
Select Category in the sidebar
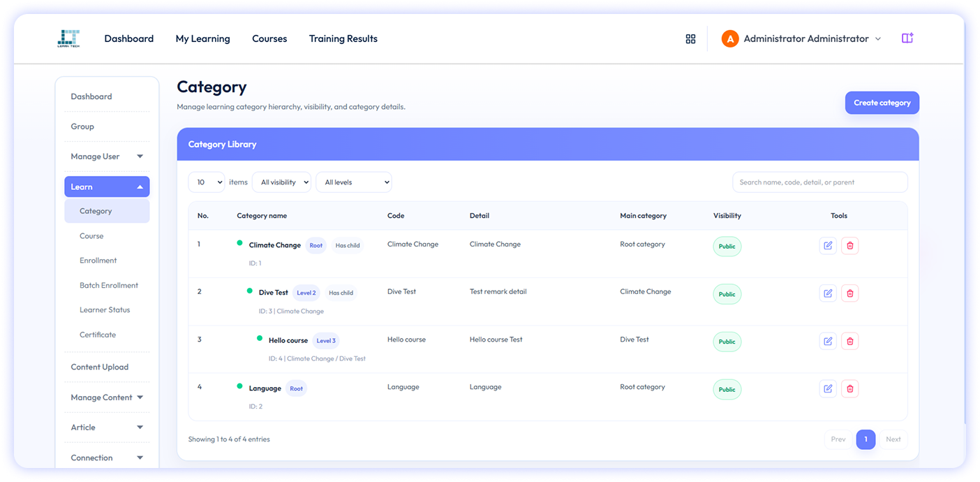pos(107,211)
